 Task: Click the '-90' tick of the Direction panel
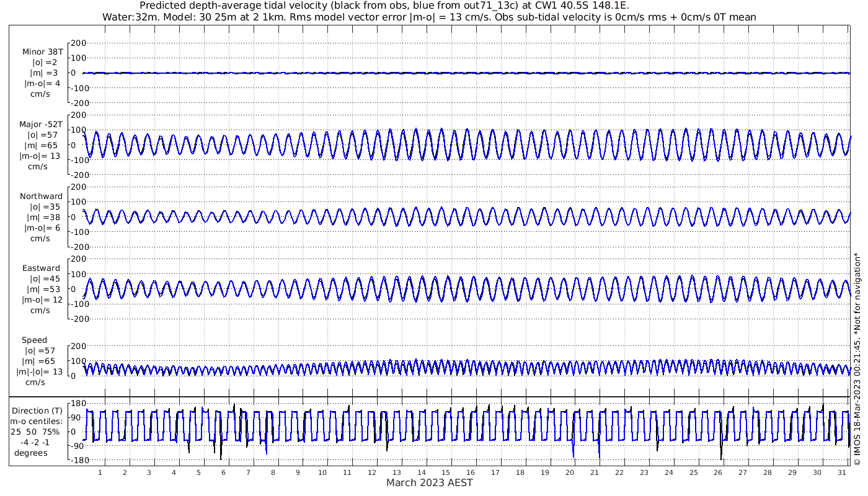[78, 446]
